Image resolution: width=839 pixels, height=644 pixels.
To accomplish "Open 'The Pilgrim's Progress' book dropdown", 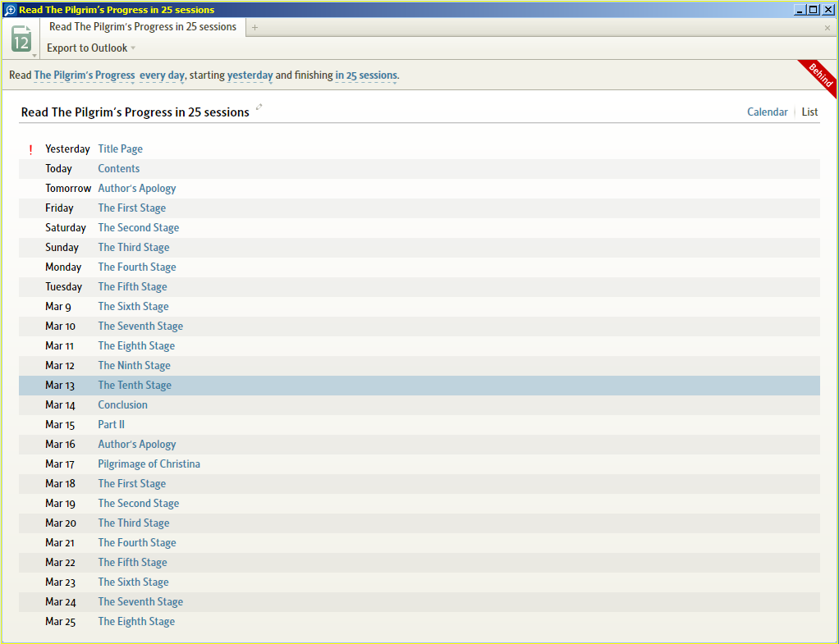I will [x=85, y=75].
